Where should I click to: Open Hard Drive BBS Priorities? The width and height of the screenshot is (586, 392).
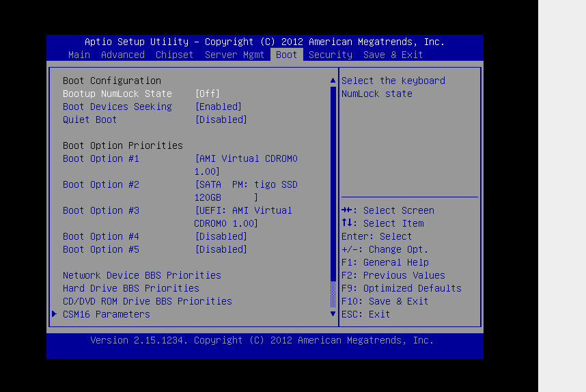click(x=131, y=288)
